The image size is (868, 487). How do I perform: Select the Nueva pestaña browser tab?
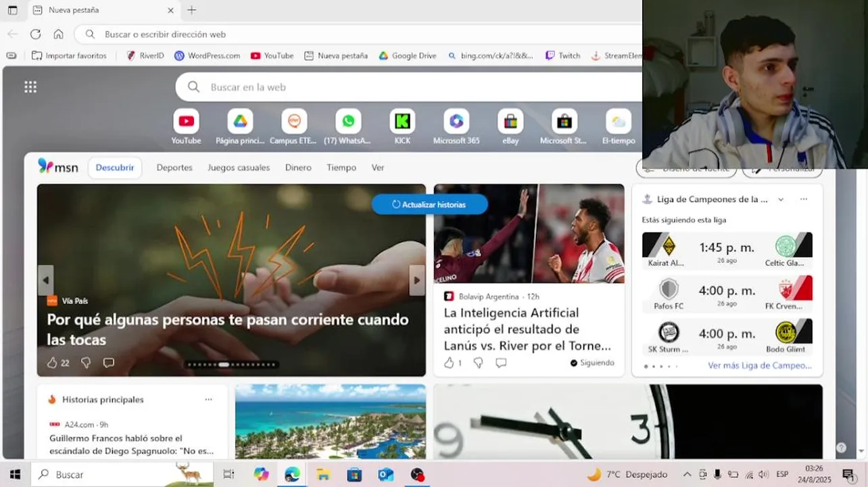(101, 10)
